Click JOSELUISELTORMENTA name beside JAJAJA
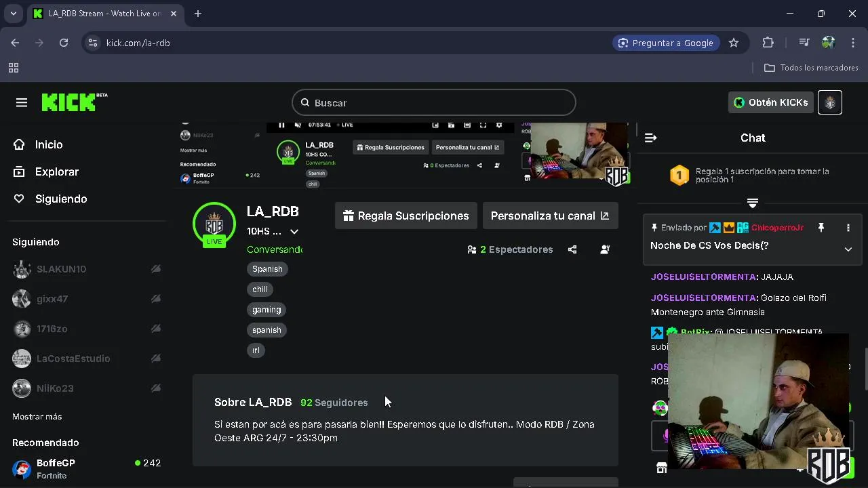This screenshot has height=488, width=868. coord(703,277)
